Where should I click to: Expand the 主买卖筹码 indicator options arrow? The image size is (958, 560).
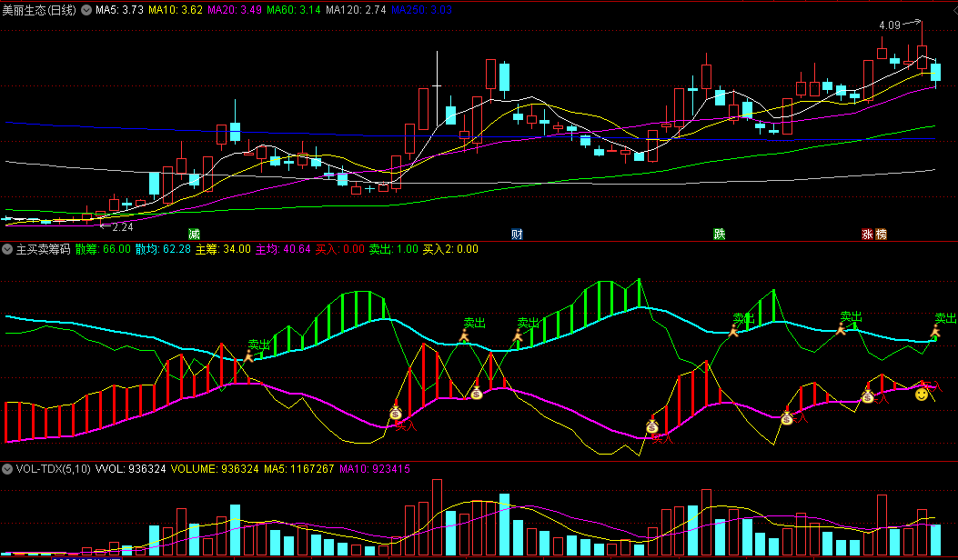(7, 249)
